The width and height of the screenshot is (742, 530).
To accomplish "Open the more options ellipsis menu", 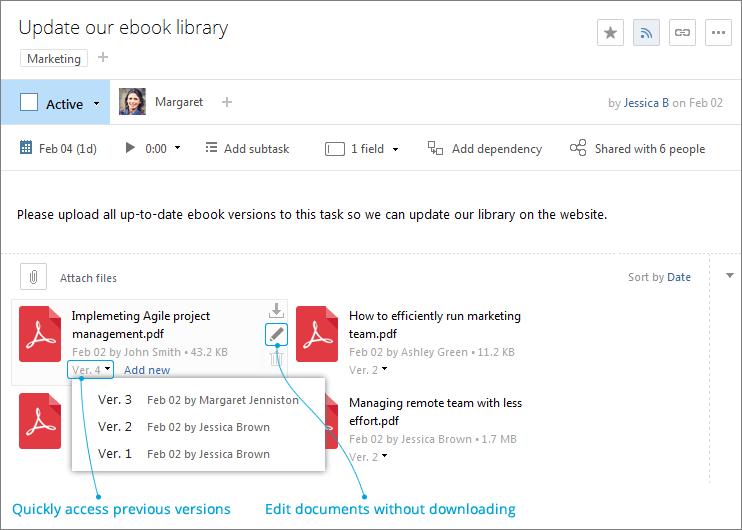I will pos(718,33).
